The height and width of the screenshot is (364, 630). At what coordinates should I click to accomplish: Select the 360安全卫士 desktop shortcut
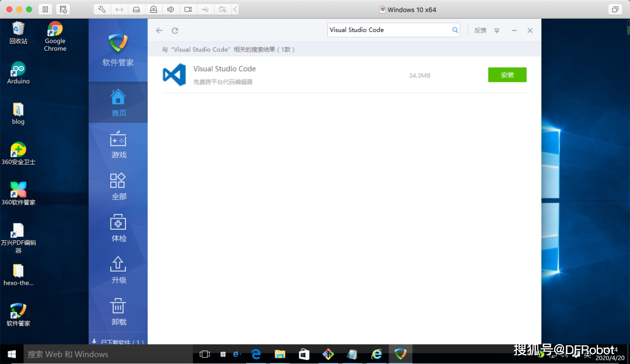18,154
